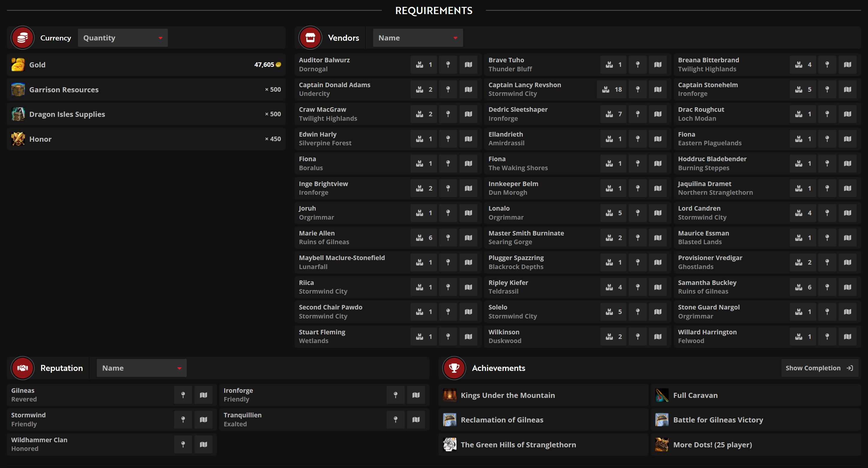Click the Kings Under the Mountain achievement icon
The height and width of the screenshot is (468, 868).
click(450, 395)
